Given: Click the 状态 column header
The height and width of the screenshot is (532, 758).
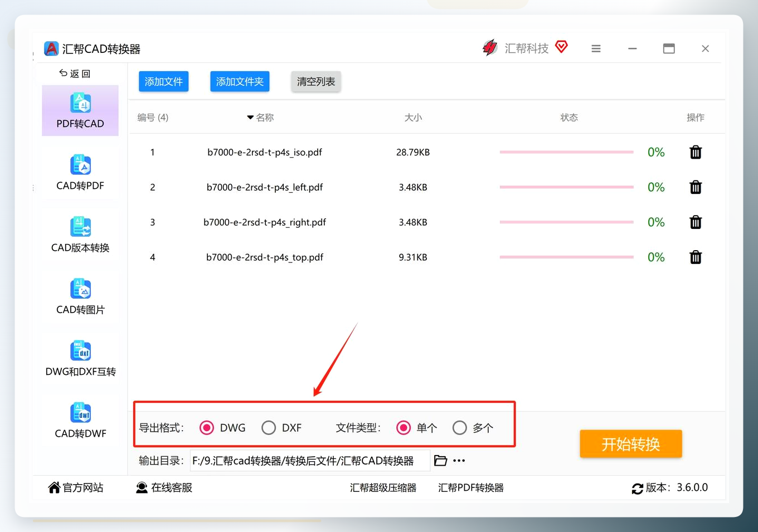Looking at the screenshot, I should point(569,118).
